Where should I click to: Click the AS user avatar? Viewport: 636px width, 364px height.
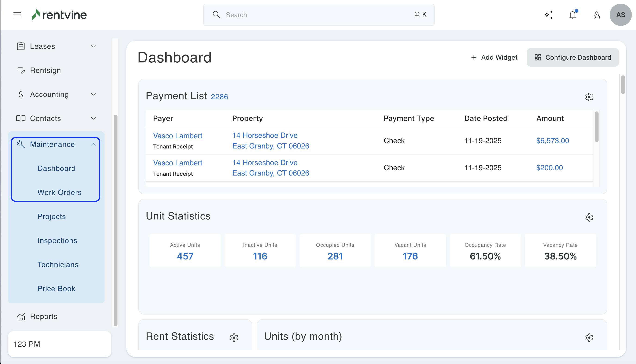[x=620, y=15]
